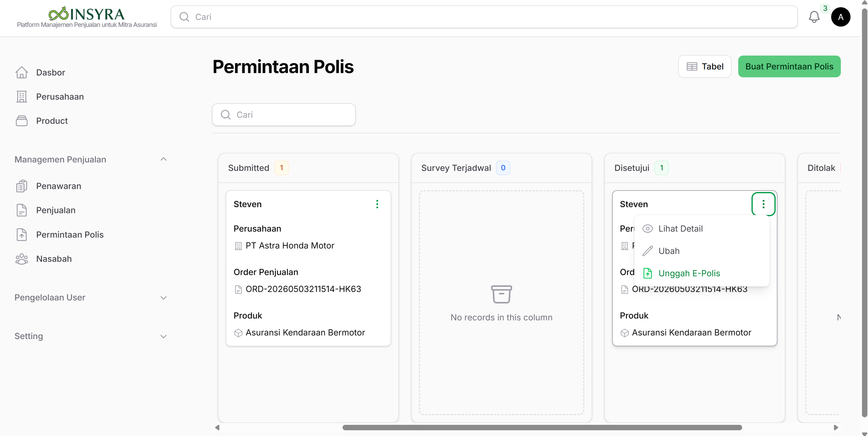Screen dimensions: 868x436
Task: Click the box icon on Disetujui card's product
Action: tap(624, 333)
